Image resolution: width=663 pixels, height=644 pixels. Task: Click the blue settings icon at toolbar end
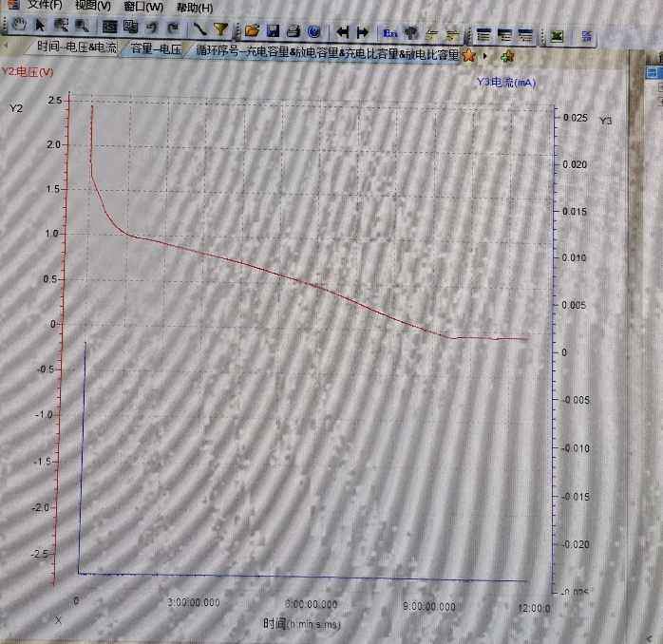(x=586, y=36)
